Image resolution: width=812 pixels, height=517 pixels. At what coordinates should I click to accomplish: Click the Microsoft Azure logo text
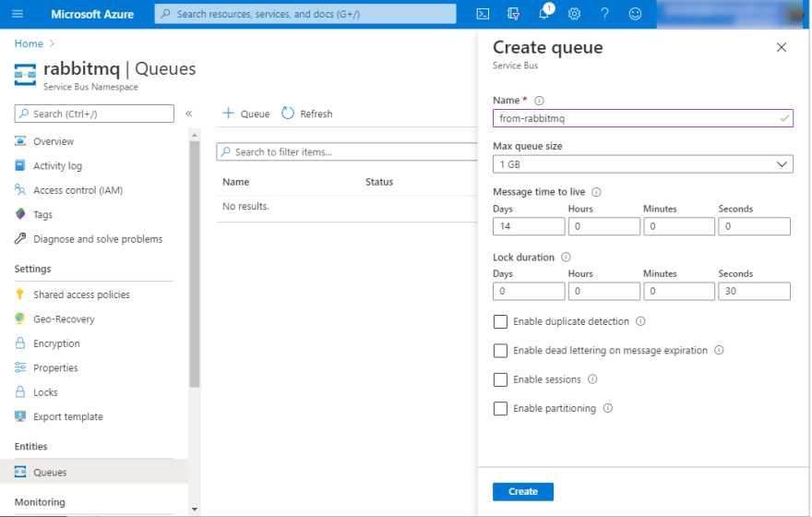tap(92, 14)
